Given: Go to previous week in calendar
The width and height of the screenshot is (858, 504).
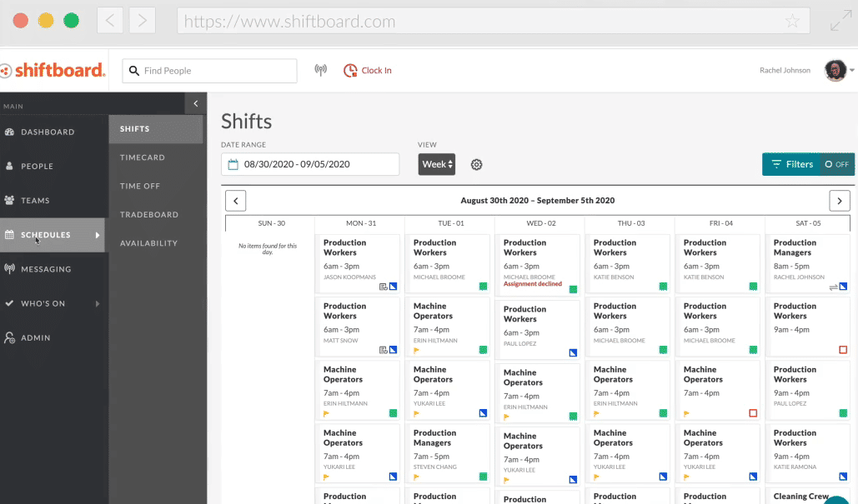Looking at the screenshot, I should click(x=236, y=201).
